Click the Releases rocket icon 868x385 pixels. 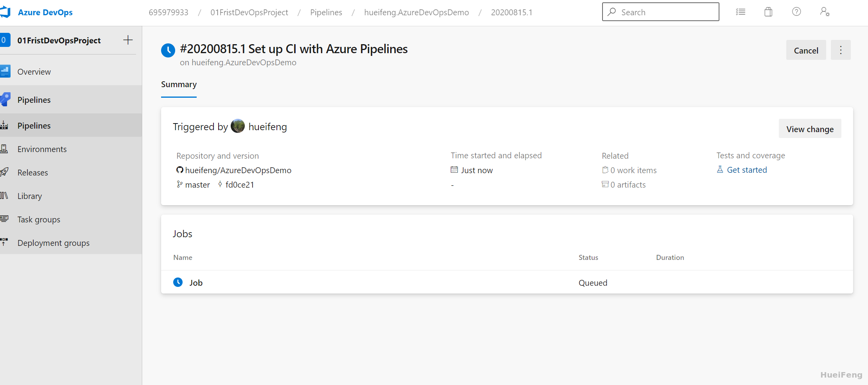4,172
